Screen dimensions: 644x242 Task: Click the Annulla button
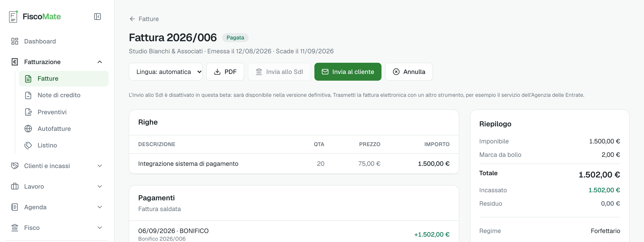click(x=409, y=72)
